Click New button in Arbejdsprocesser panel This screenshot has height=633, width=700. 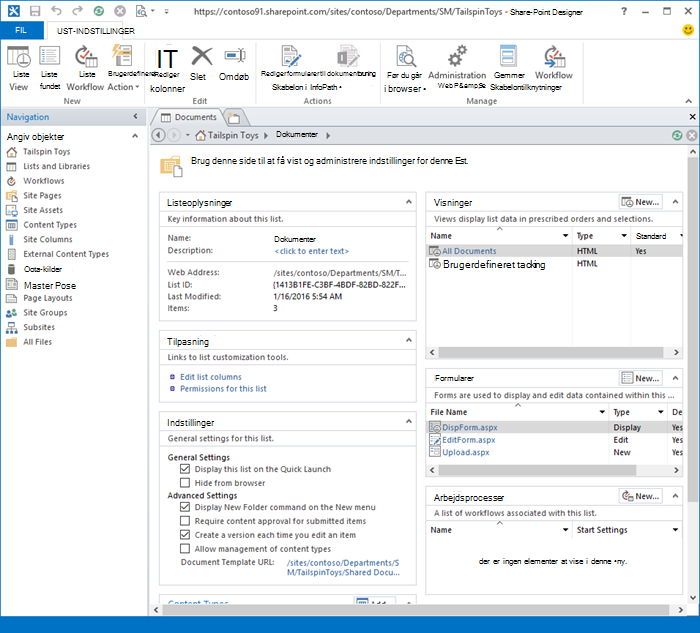point(641,496)
